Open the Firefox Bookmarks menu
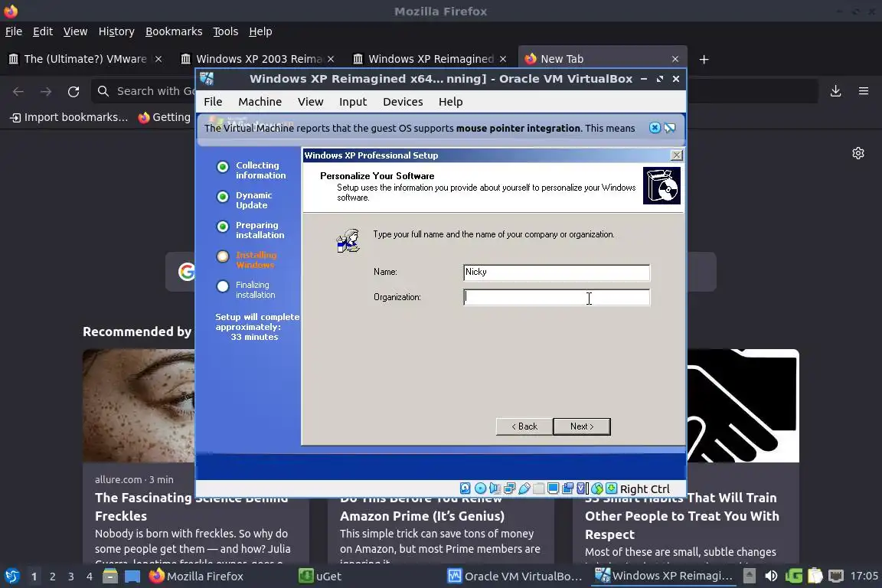The image size is (882, 588). (x=174, y=31)
